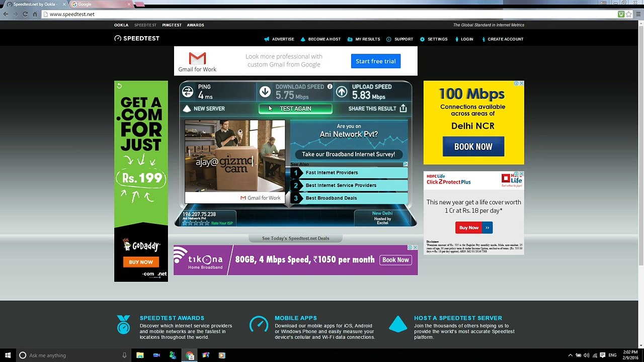Click the Cortana microphone icon
This screenshot has height=362, width=644.
(124, 355)
